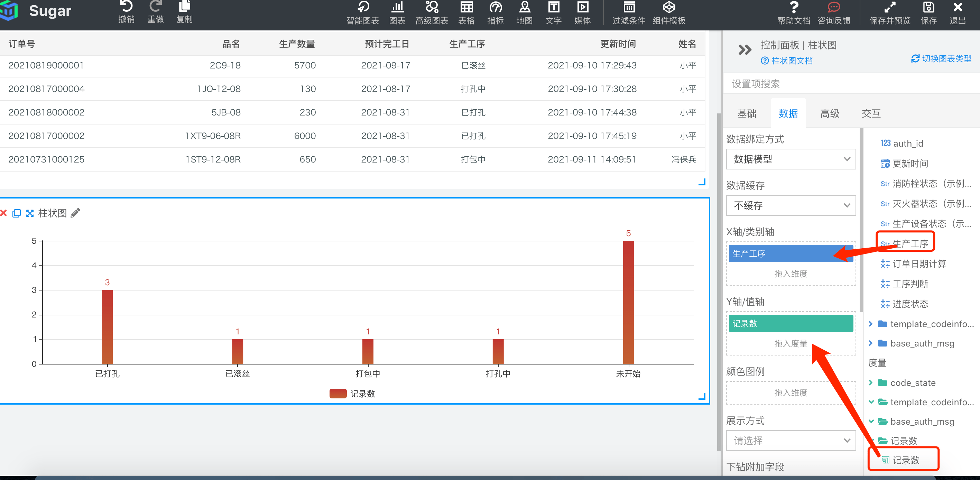Screen dimensions: 980x480
Task: Click the Smart Chart (智能图表) icon
Action: [362, 8]
